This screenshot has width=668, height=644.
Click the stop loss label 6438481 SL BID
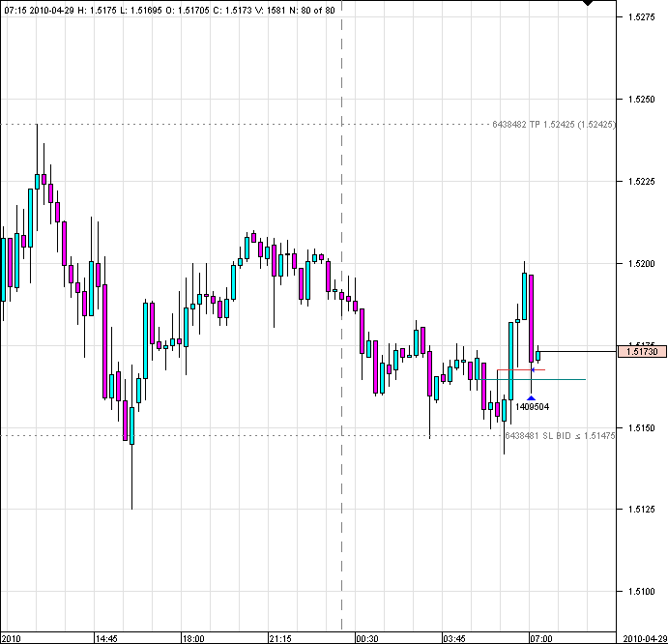pos(560,435)
